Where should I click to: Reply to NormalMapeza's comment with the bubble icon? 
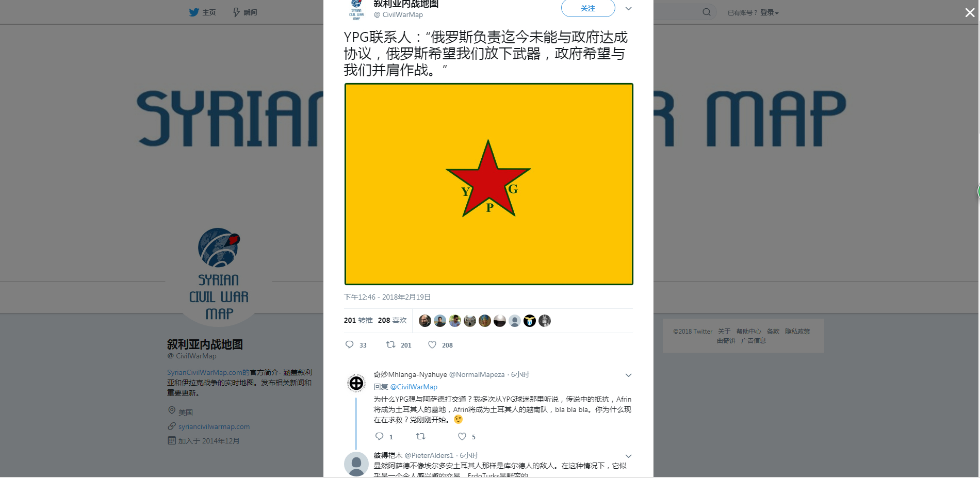[x=380, y=436]
